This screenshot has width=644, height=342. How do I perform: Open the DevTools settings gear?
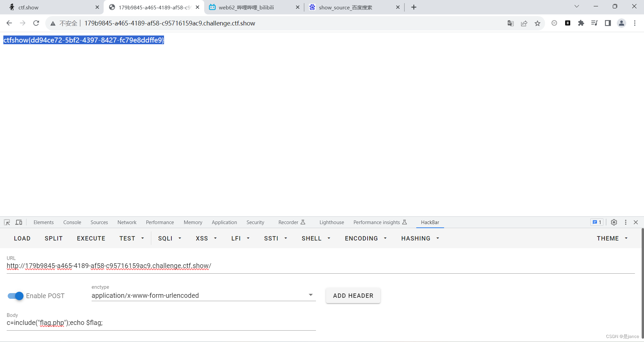[x=614, y=222]
